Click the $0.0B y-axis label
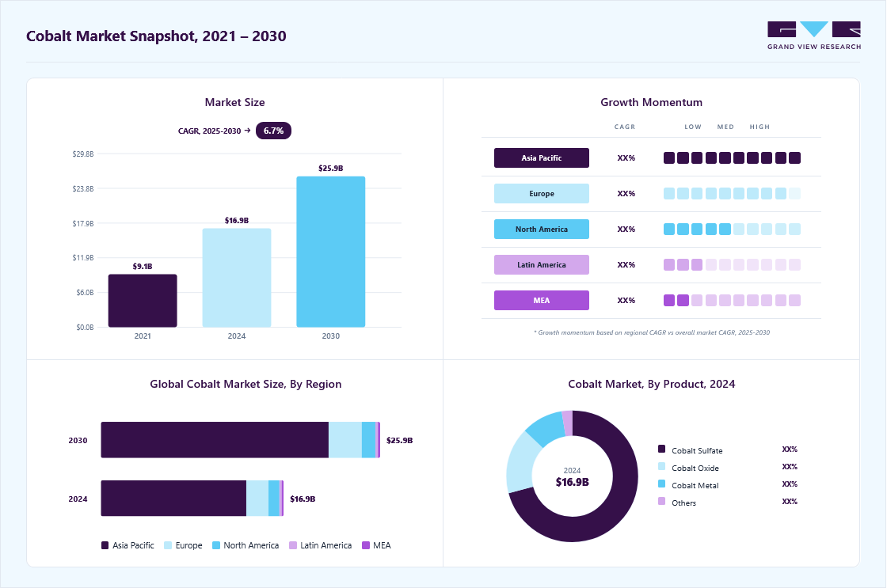Image resolution: width=887 pixels, height=588 pixels. click(85, 328)
